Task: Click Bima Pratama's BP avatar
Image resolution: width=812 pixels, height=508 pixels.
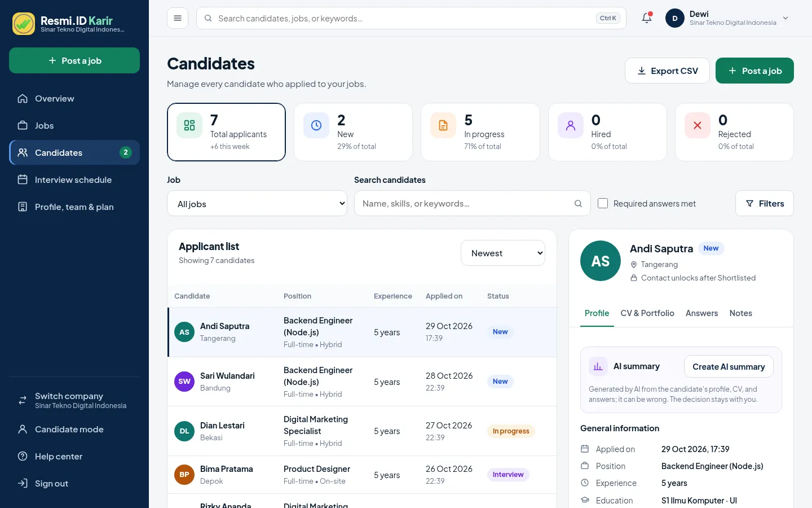Action: [x=184, y=475]
